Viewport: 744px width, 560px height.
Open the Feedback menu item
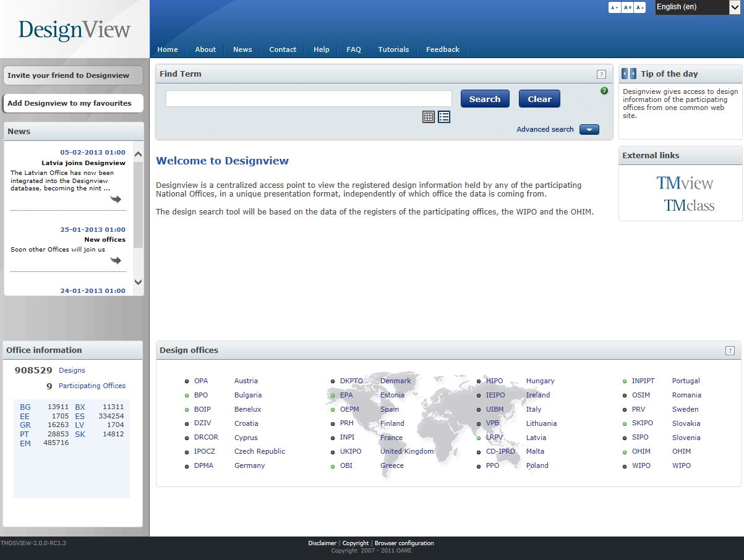(443, 49)
